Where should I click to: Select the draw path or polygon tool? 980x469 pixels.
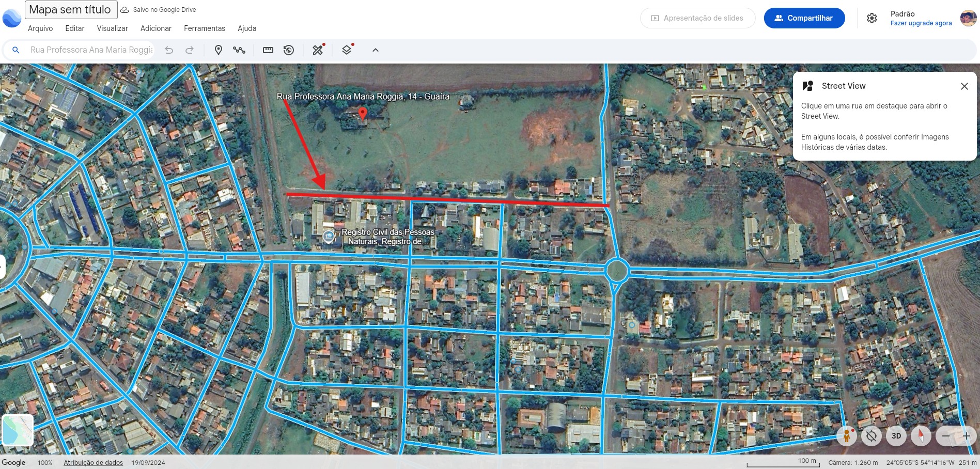[x=239, y=50]
